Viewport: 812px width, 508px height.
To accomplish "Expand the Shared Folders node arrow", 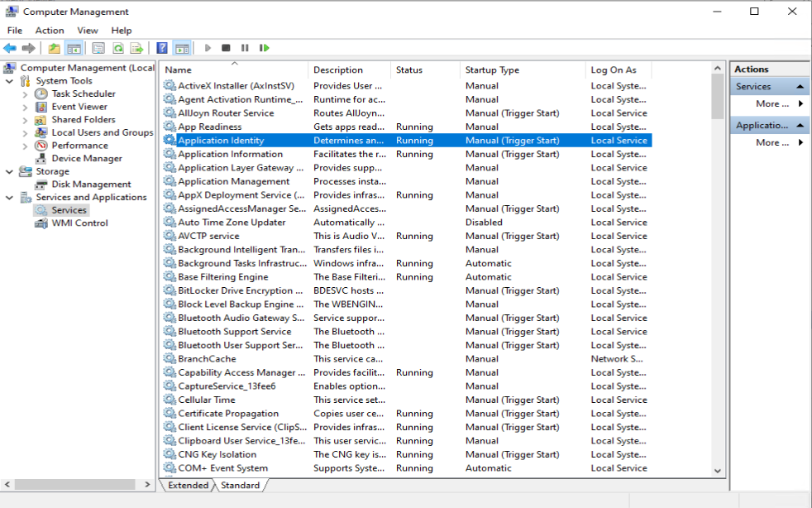I will (x=25, y=120).
